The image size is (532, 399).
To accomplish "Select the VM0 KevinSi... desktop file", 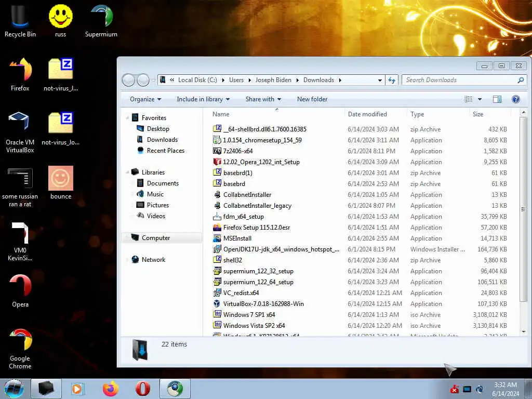I will point(20,242).
